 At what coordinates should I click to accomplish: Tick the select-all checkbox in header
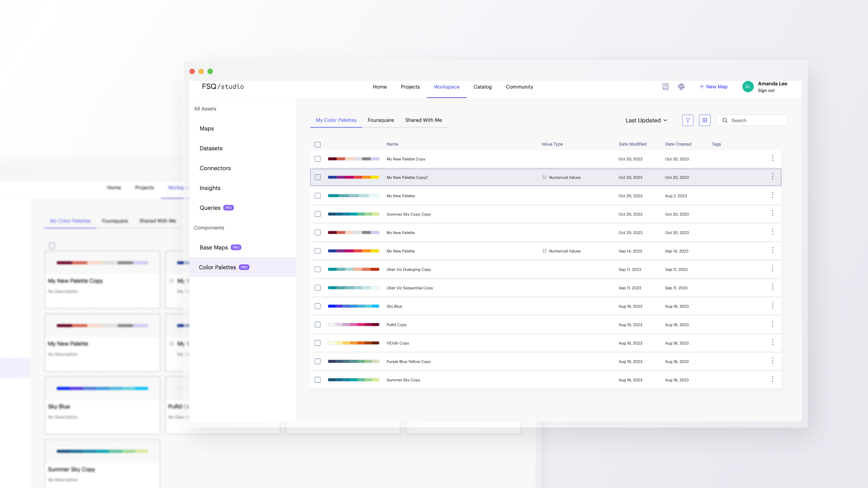pos(317,145)
